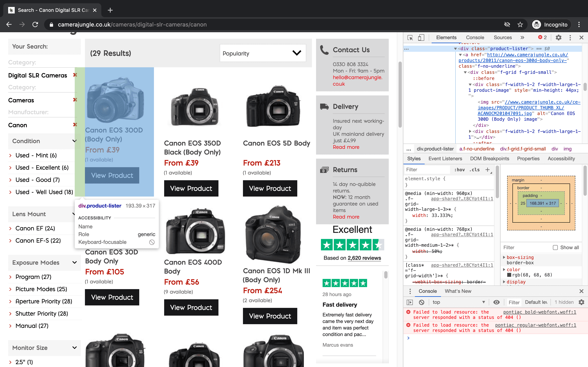Click the DevTools inspect element icon
Viewport: 588px width, 367px height.
(x=410, y=38)
